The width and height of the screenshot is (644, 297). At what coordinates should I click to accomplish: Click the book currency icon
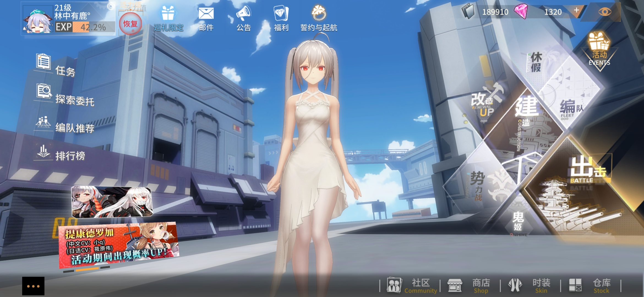[x=469, y=11]
